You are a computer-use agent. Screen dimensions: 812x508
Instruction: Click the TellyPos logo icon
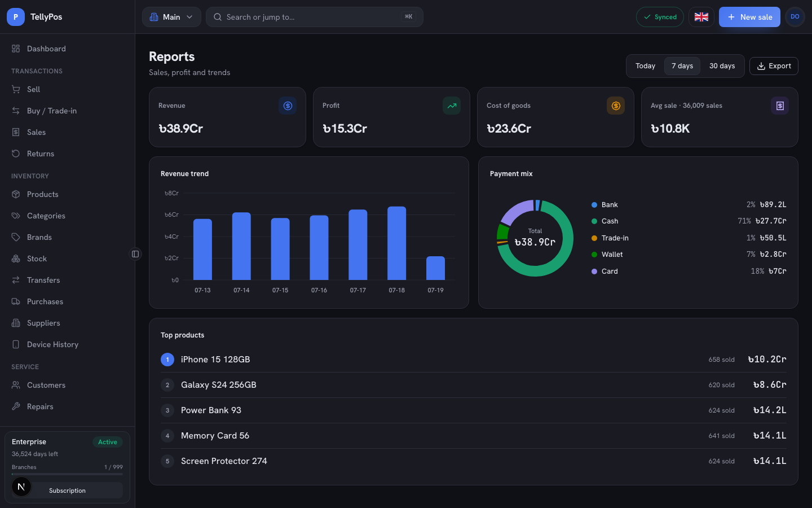pyautogui.click(x=16, y=17)
